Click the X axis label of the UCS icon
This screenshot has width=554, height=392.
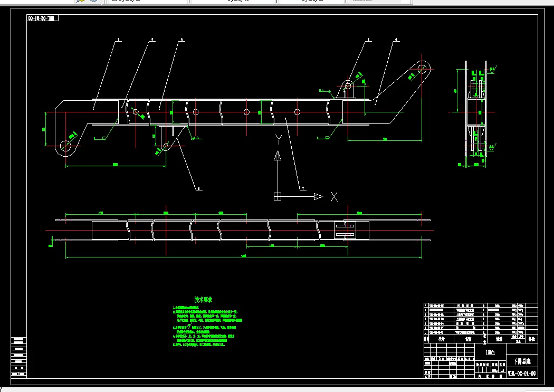point(334,197)
